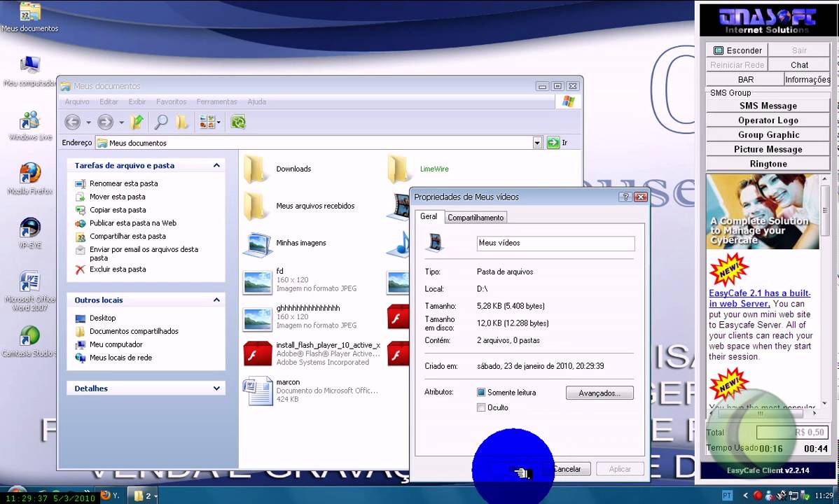Image resolution: width=839 pixels, height=504 pixels.
Task: Open the Ferramentas menu
Action: point(216,101)
